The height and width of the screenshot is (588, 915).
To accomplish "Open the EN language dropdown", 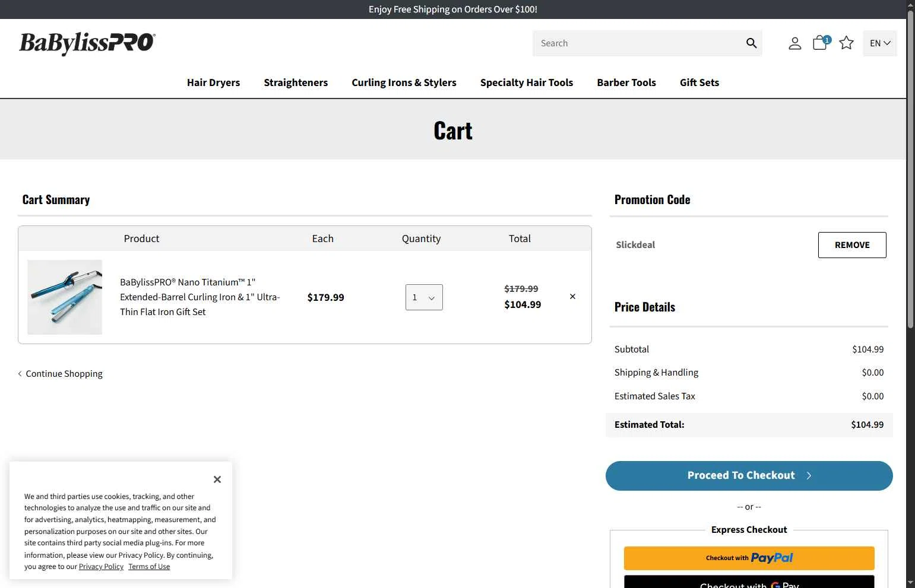I will pos(879,43).
